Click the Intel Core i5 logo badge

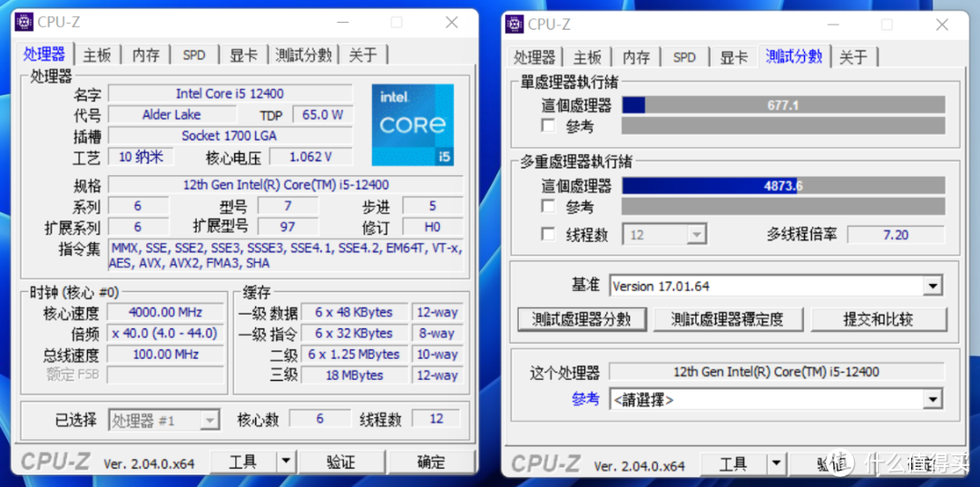pyautogui.click(x=413, y=125)
